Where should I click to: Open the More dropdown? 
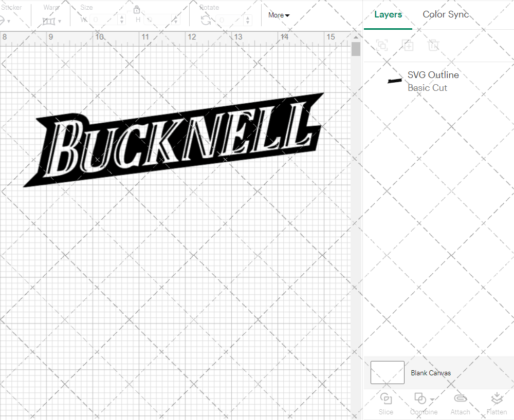278,15
